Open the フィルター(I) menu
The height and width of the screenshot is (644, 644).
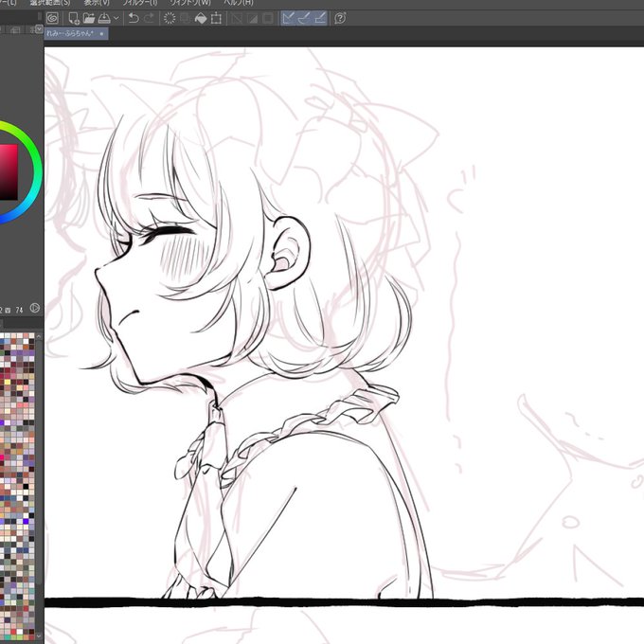tap(139, 3)
